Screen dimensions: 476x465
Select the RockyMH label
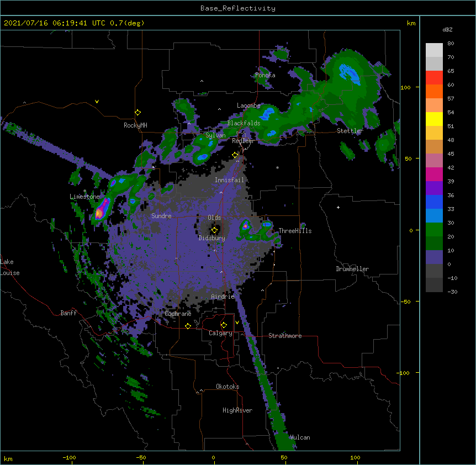click(x=135, y=125)
